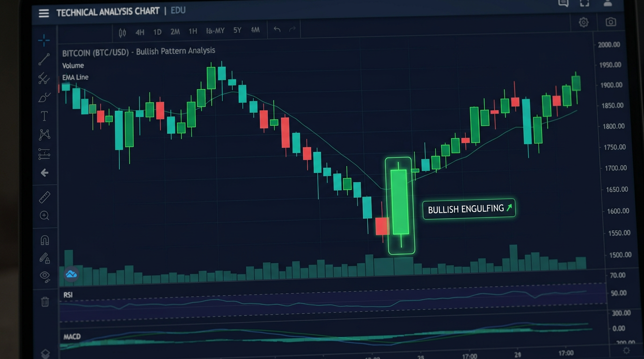644x359 pixels.
Task: Open the chat comments icon
Action: coord(563,3)
